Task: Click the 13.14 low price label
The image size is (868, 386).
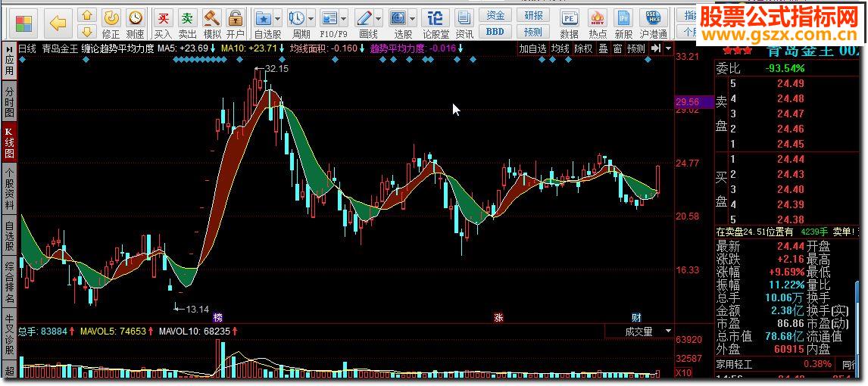Action: (x=197, y=309)
